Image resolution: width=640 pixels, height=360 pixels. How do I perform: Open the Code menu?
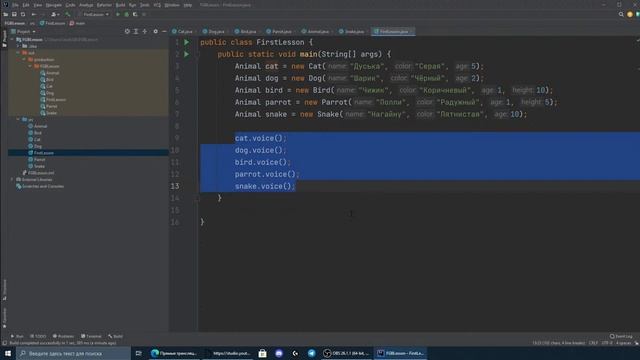[x=70, y=5]
